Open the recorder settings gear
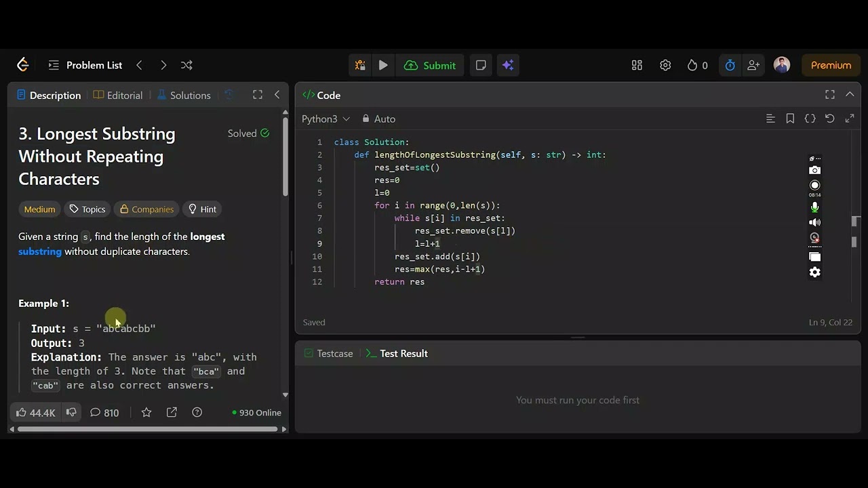The width and height of the screenshot is (868, 488). tap(815, 272)
